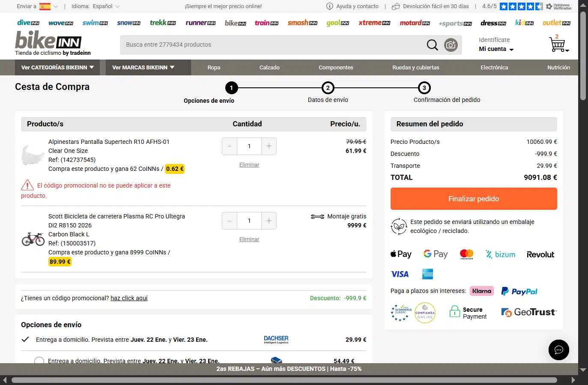Click the Scott Bicicleta product name

[116, 221]
